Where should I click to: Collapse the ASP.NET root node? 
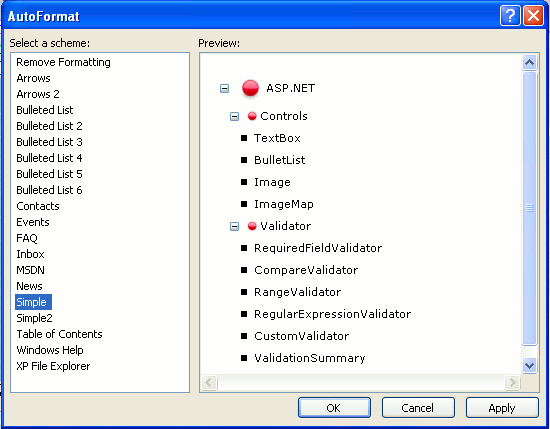click(x=224, y=88)
